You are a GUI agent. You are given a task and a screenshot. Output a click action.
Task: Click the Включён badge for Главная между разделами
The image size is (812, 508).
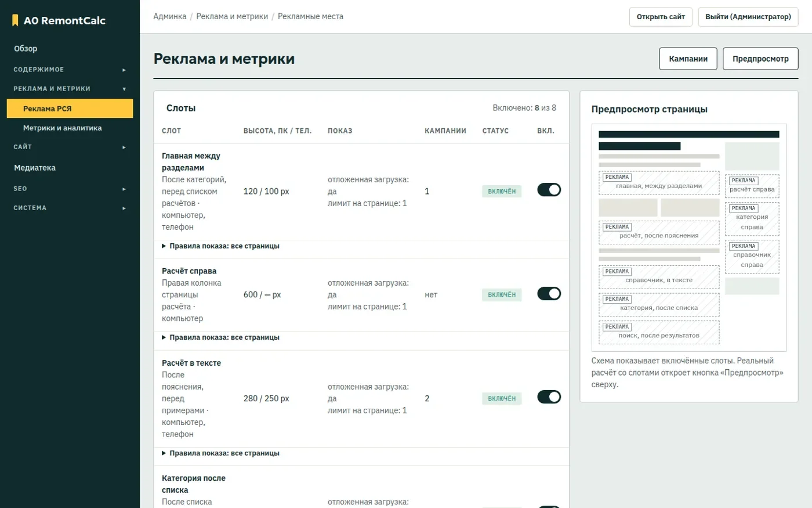(x=502, y=191)
